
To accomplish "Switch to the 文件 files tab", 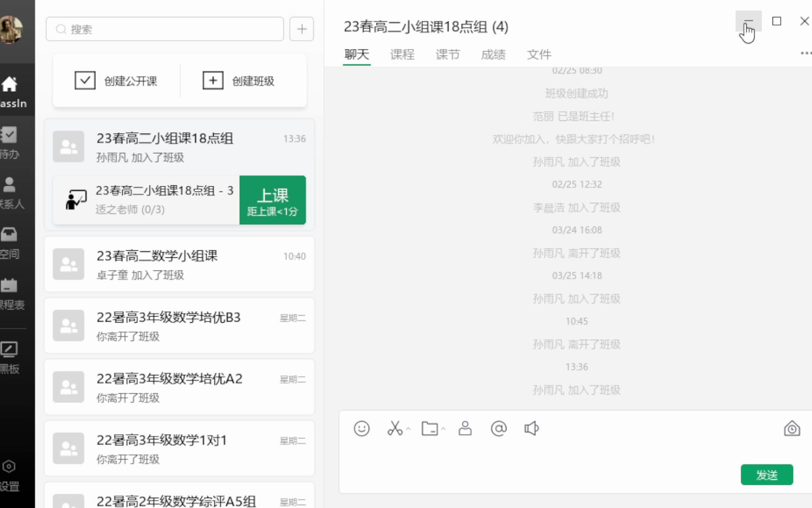I will (x=539, y=55).
